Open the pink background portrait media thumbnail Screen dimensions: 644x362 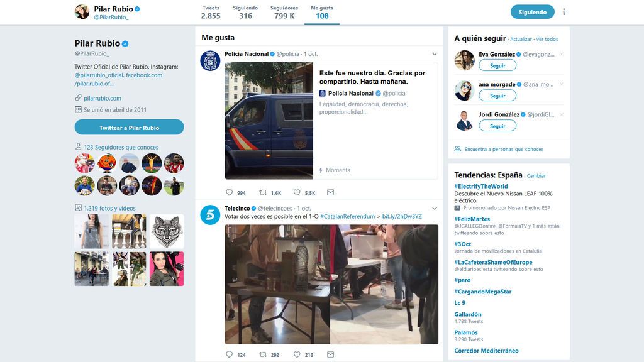click(x=166, y=268)
